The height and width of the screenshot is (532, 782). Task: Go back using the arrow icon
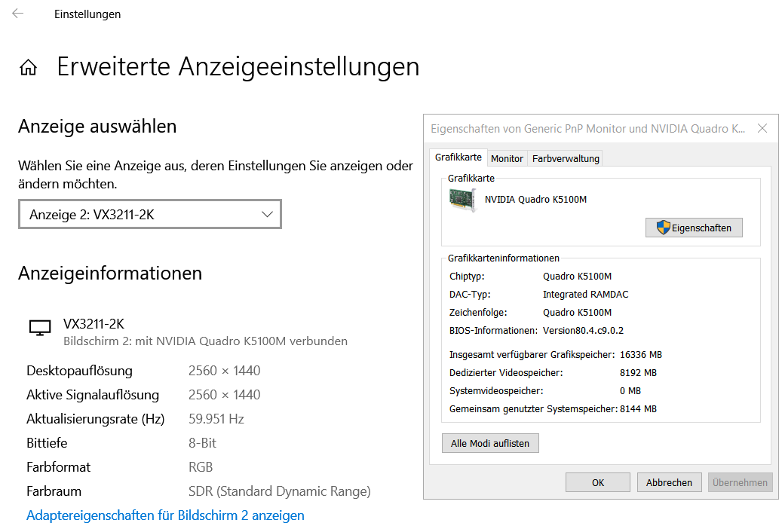pos(18,14)
